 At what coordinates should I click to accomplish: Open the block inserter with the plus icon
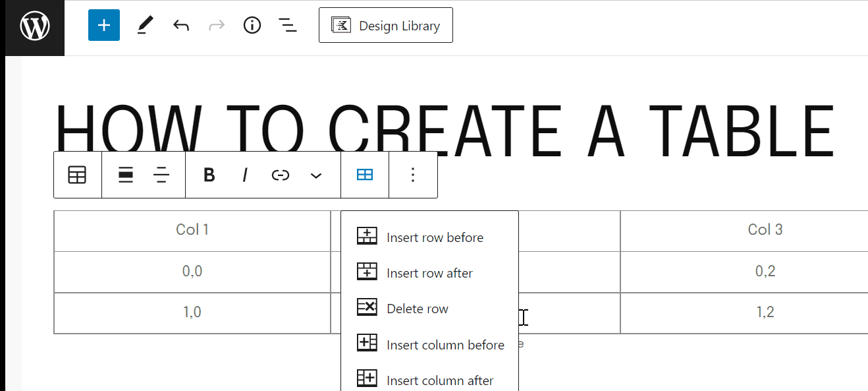(x=103, y=25)
